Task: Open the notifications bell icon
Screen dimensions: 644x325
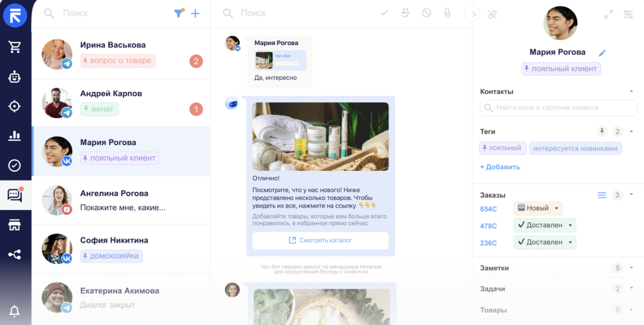Action: click(15, 311)
